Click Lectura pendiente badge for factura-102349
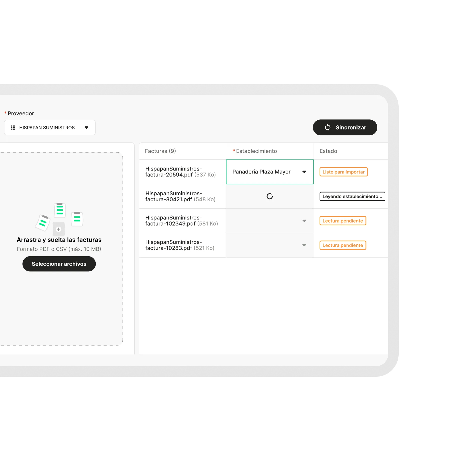The width and height of the screenshot is (476, 461). [x=343, y=221]
